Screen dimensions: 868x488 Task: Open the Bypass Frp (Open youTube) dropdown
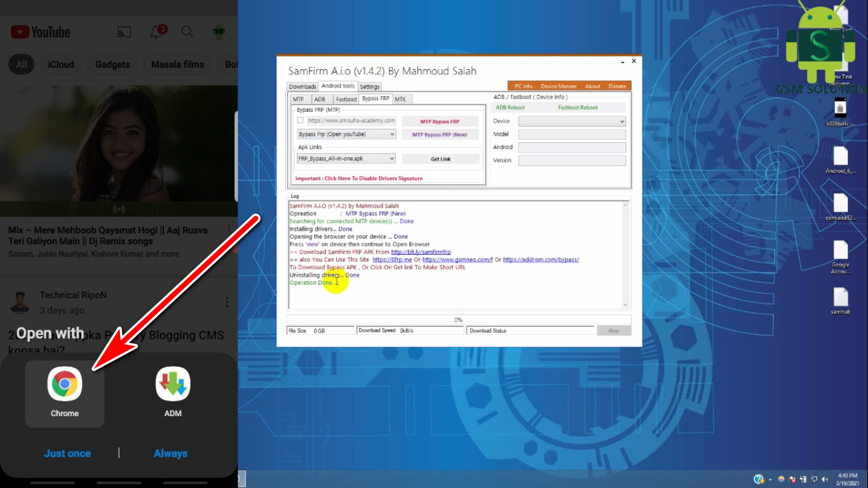[x=393, y=134]
